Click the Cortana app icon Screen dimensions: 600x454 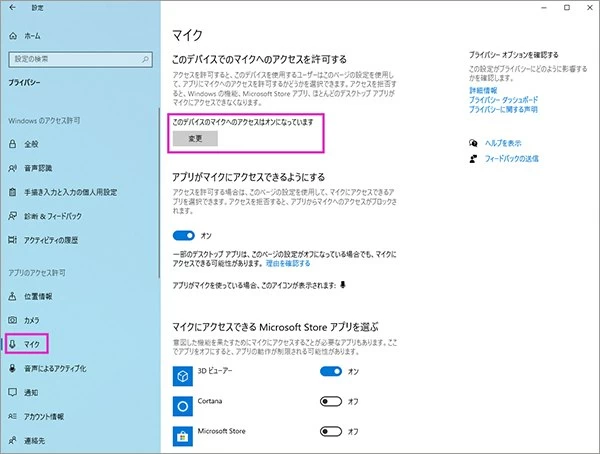183,406
